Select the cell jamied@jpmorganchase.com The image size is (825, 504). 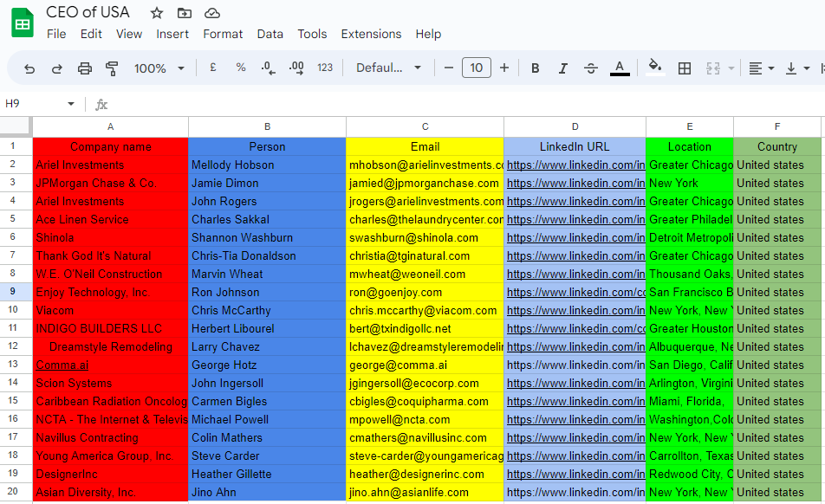(425, 184)
